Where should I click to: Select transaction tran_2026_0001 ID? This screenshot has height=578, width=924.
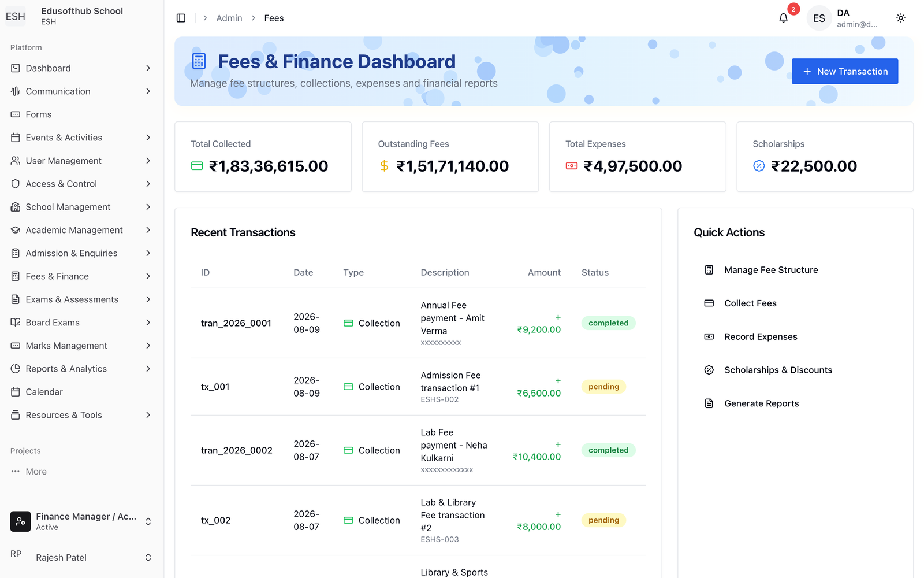coord(236,323)
